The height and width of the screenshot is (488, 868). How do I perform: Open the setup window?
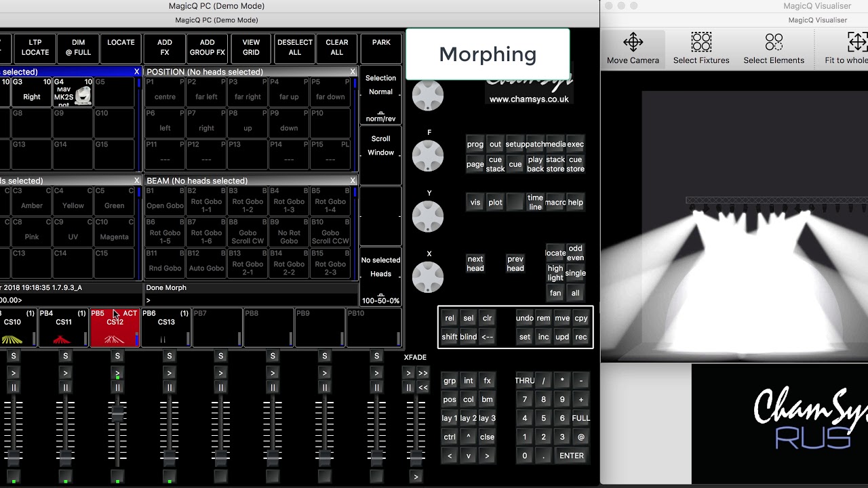tap(515, 144)
